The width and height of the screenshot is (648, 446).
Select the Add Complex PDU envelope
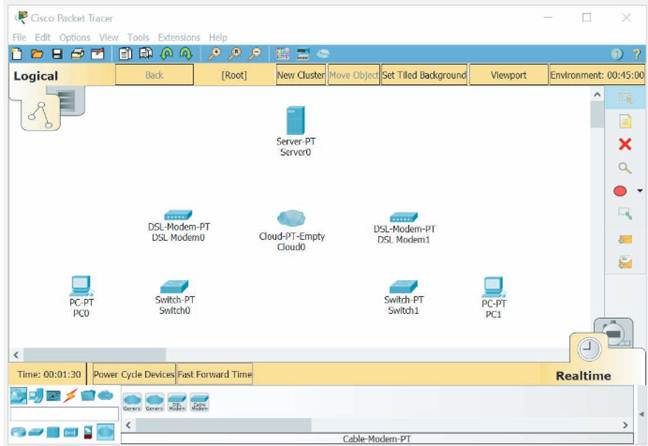tap(625, 262)
